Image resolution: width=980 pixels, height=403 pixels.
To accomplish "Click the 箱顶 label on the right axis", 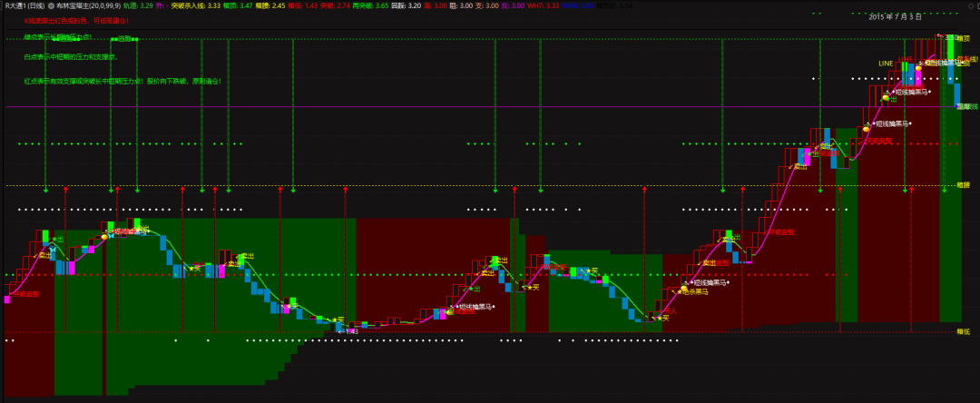I will pyautogui.click(x=964, y=39).
